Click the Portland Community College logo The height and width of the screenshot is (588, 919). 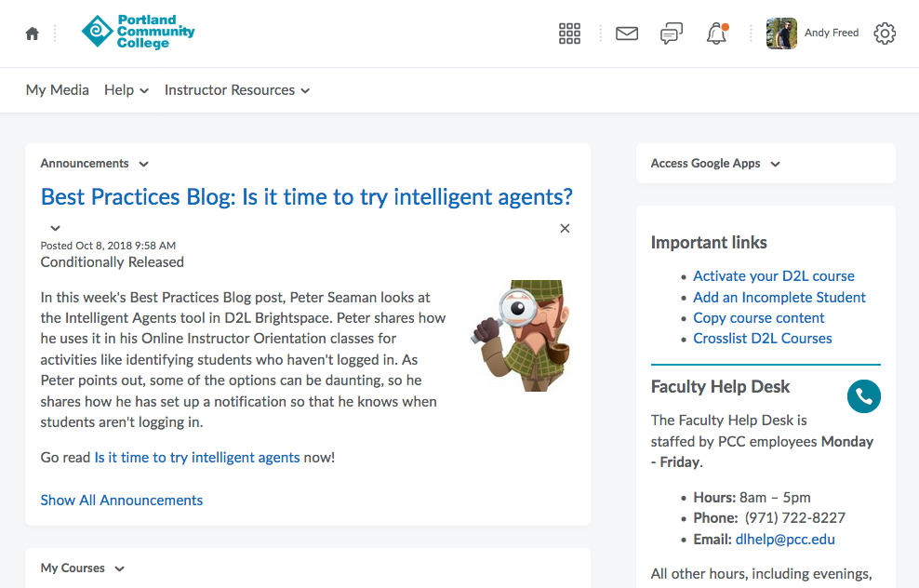pos(138,32)
